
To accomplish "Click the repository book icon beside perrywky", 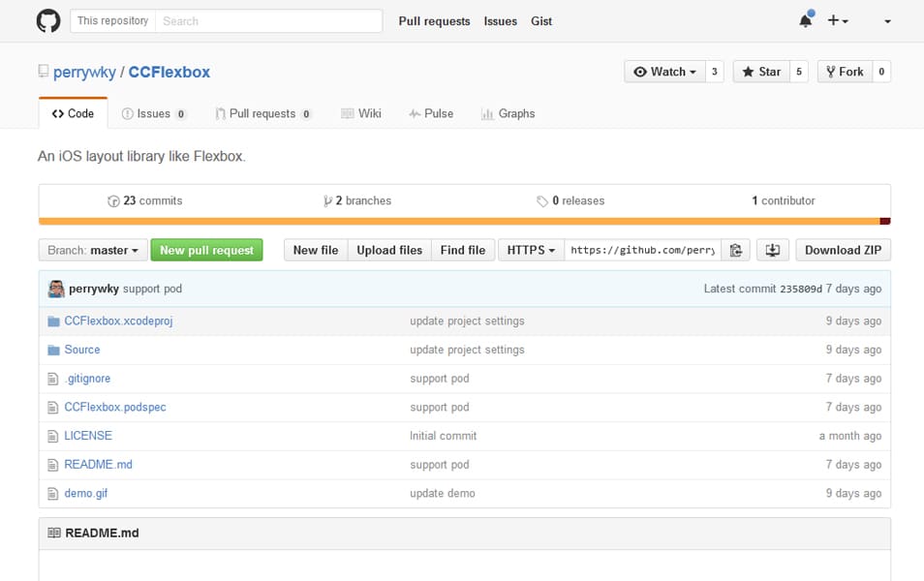I will tap(43, 72).
